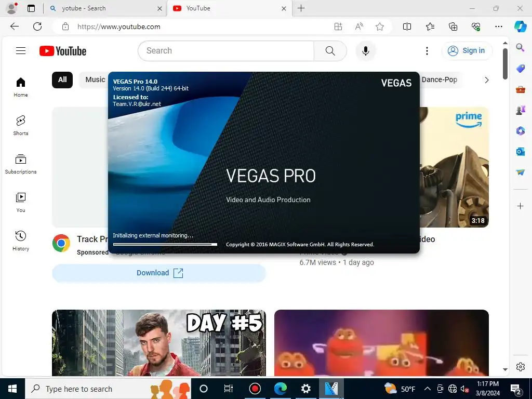The height and width of the screenshot is (399, 532).
Task: Open Tools briefcase in Edge sidebar
Action: point(520,89)
